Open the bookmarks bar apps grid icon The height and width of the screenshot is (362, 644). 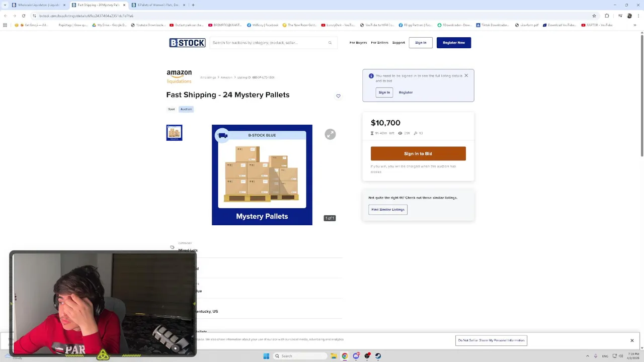click(x=5, y=25)
